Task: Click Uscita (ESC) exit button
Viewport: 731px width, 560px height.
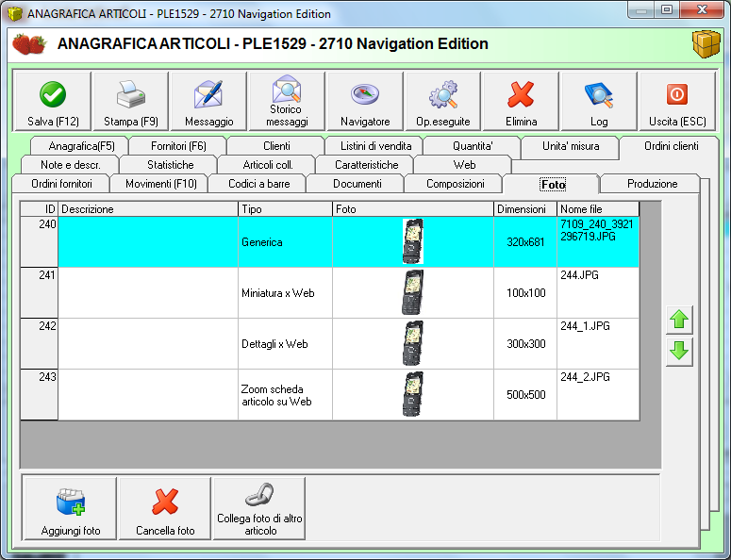Action: tap(677, 101)
